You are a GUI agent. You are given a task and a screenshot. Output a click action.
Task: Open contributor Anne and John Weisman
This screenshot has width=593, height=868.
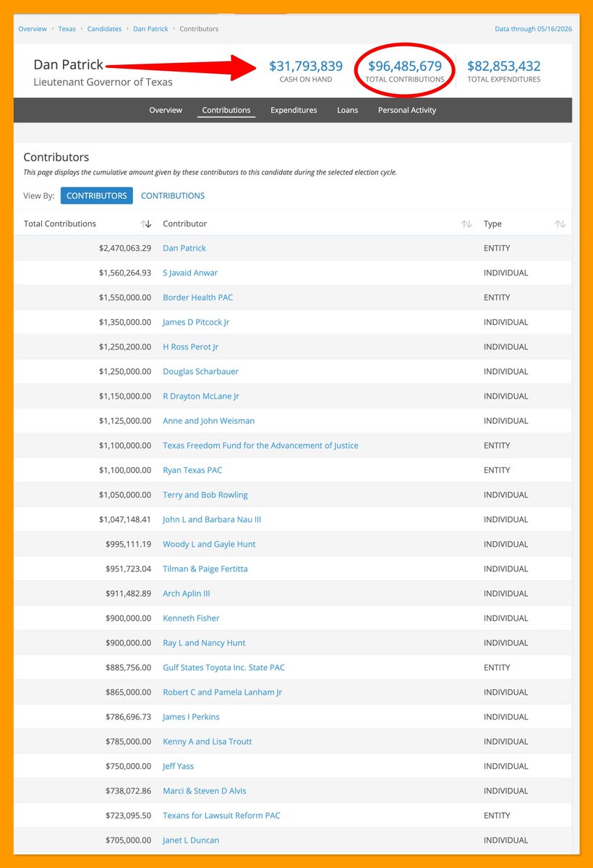click(x=209, y=420)
